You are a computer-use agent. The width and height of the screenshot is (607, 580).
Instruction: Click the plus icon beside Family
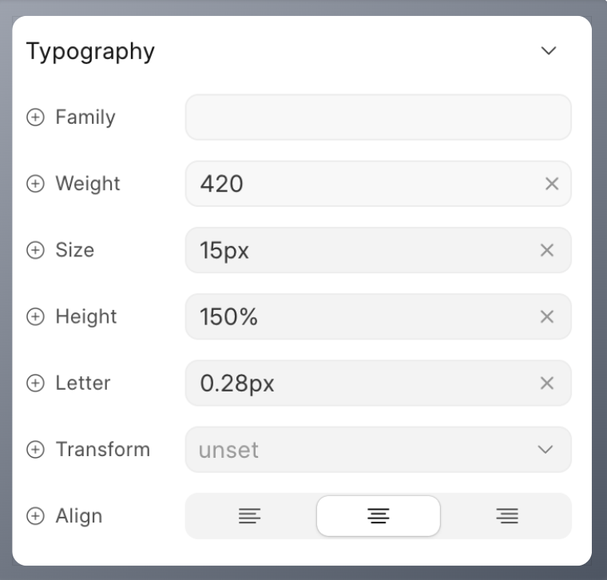click(35, 117)
